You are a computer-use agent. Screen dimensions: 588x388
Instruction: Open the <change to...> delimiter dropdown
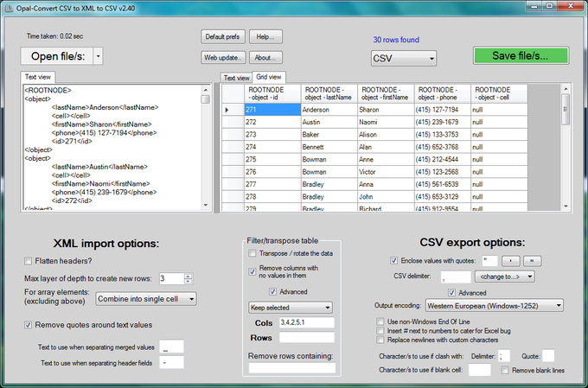[505, 277]
